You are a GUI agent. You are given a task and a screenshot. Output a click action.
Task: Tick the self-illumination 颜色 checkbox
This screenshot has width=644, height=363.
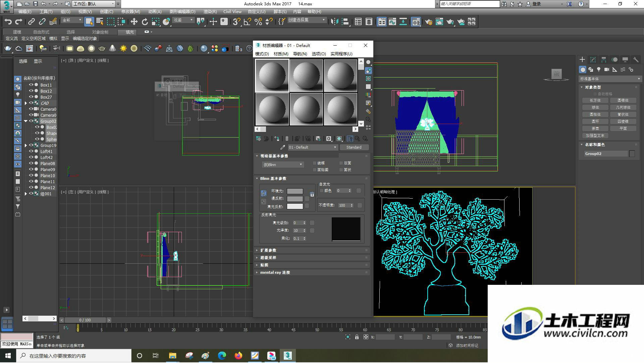pyautogui.click(x=322, y=191)
